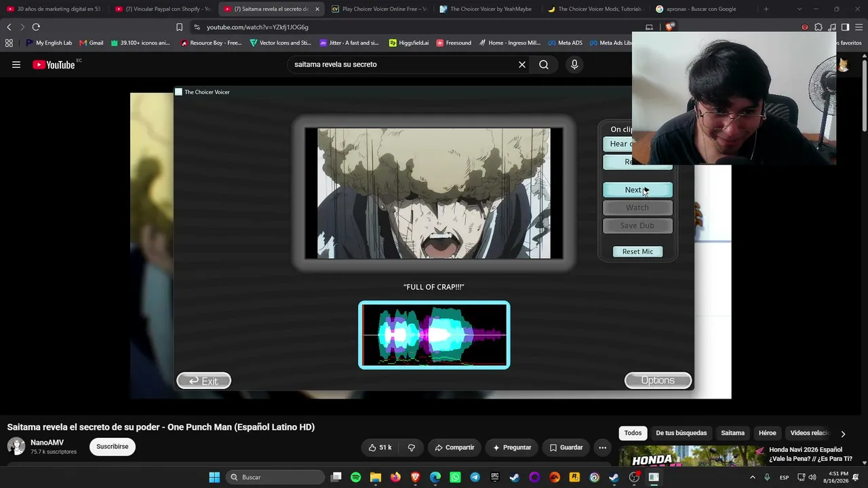Open a new tab with plus button
The image size is (868, 488).
766,9
